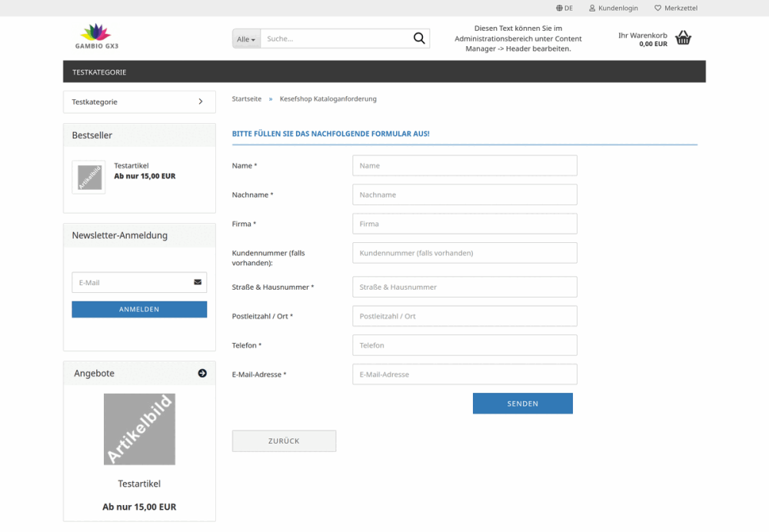Image resolution: width=769 pixels, height=532 pixels.
Task: Click the header text about Content Manager
Action: 518,38
